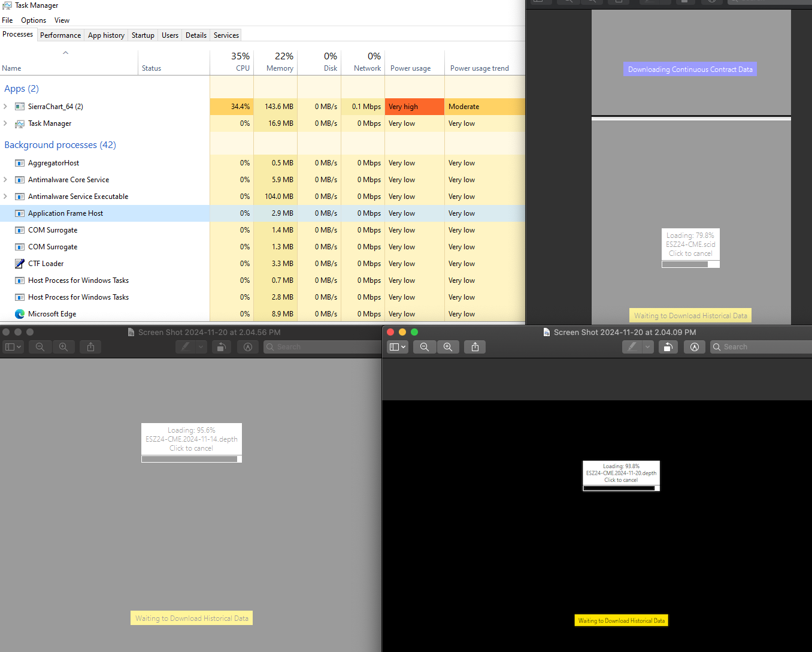The height and width of the screenshot is (652, 812).
Task: Expand the Antimalware Service Executable entry
Action: [5, 197]
